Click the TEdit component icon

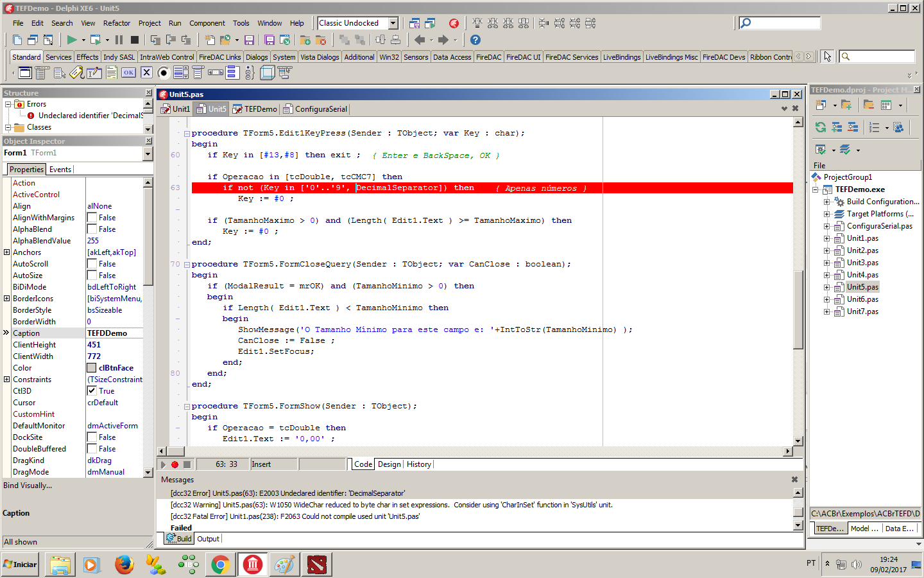tap(94, 73)
